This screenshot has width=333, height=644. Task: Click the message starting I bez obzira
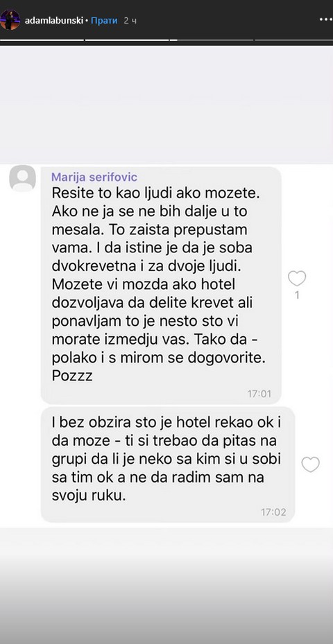click(168, 464)
